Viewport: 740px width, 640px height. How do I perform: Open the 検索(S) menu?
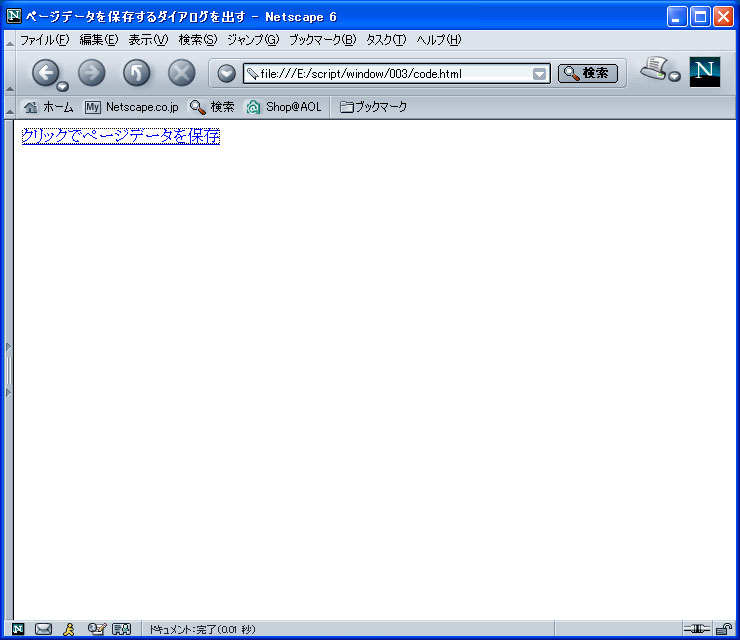coord(198,40)
